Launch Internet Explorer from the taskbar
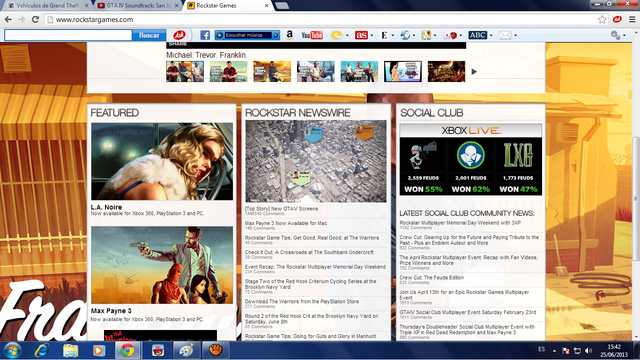The height and width of the screenshot is (360, 640). pos(42,351)
